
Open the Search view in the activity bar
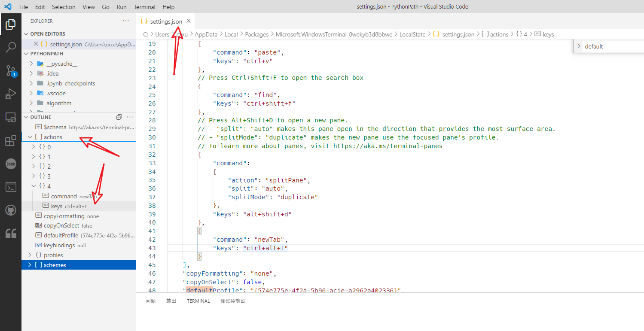click(11, 47)
